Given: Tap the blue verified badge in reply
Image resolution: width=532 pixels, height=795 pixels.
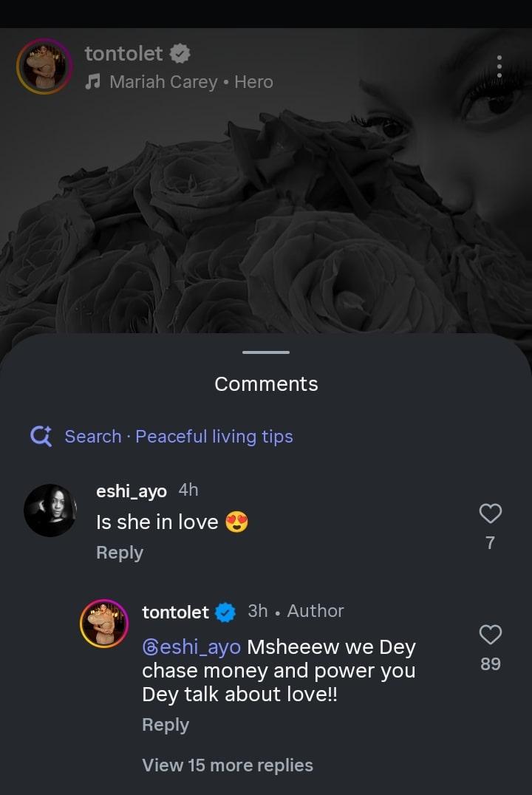Looking at the screenshot, I should click(225, 612).
